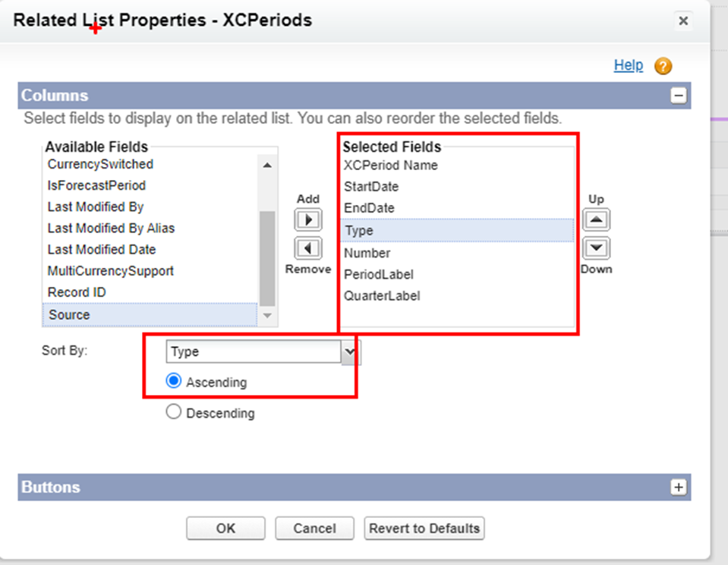Viewport: 728px width, 565px height.
Task: Click the OK button
Action: coord(225,529)
